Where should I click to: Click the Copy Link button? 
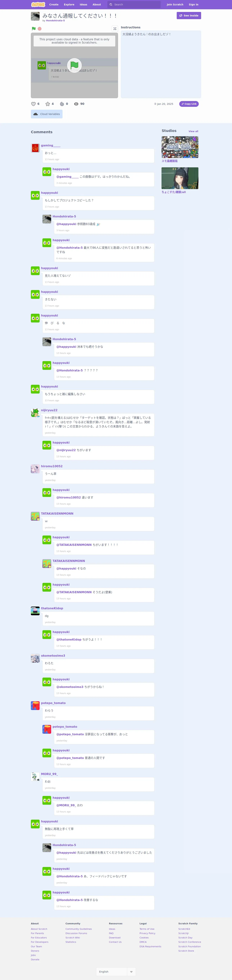coord(189,104)
